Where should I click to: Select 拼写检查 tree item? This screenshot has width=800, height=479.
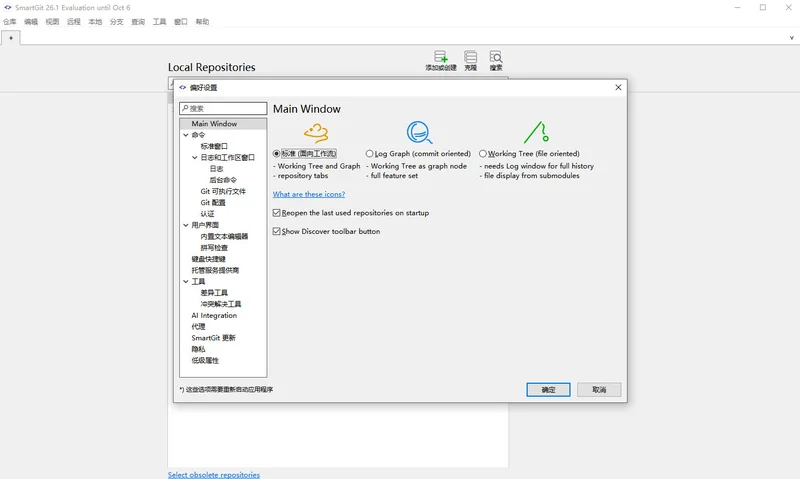click(214, 247)
